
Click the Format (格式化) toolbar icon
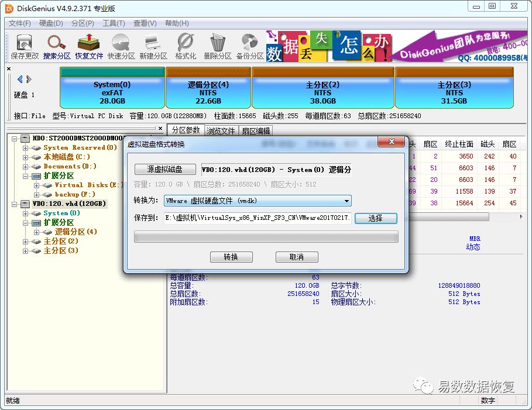(x=186, y=46)
